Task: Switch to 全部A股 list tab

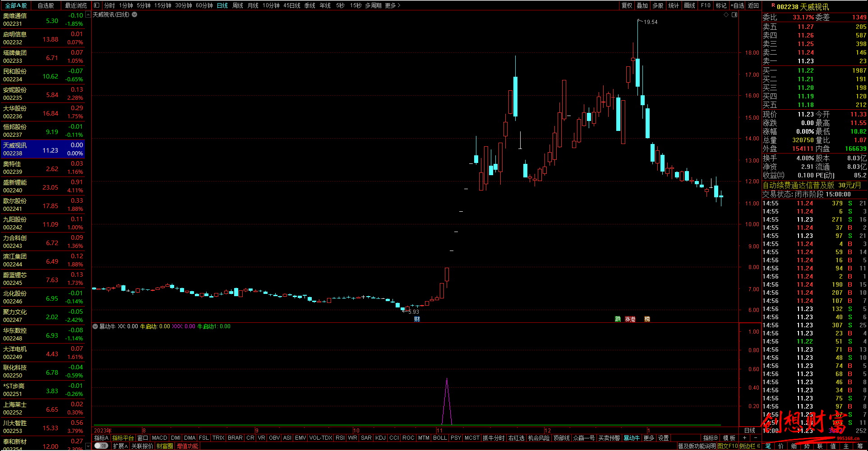Action: [16, 5]
